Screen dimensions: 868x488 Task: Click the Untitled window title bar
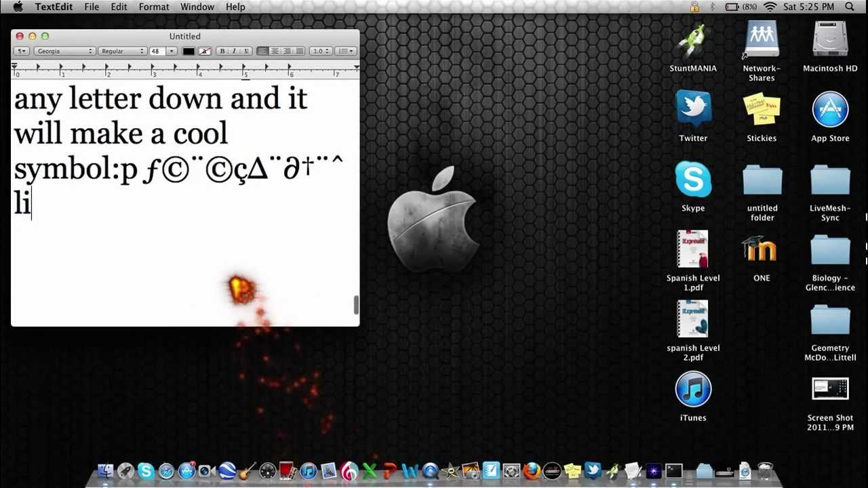click(x=185, y=36)
